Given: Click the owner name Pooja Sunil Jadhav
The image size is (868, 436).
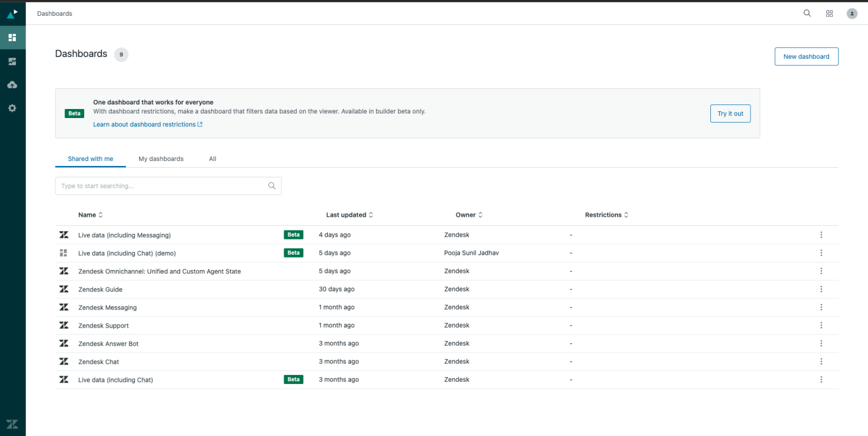Looking at the screenshot, I should tap(471, 253).
